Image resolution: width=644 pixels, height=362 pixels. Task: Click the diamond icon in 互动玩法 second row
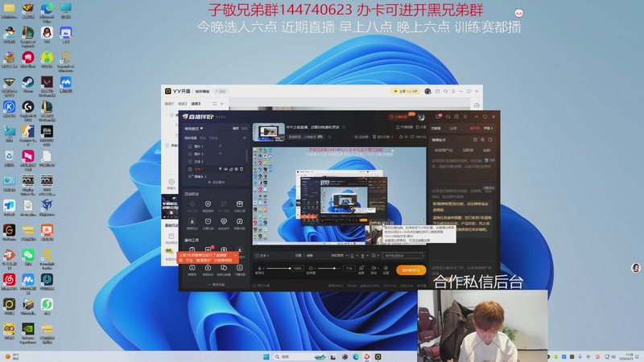(x=224, y=223)
